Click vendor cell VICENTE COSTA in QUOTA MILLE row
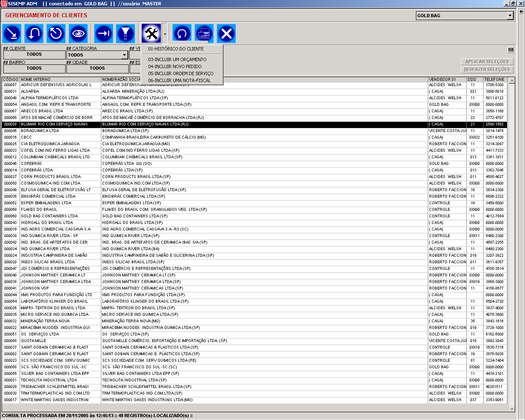Viewport: 525px width, 420px height. coord(447,341)
